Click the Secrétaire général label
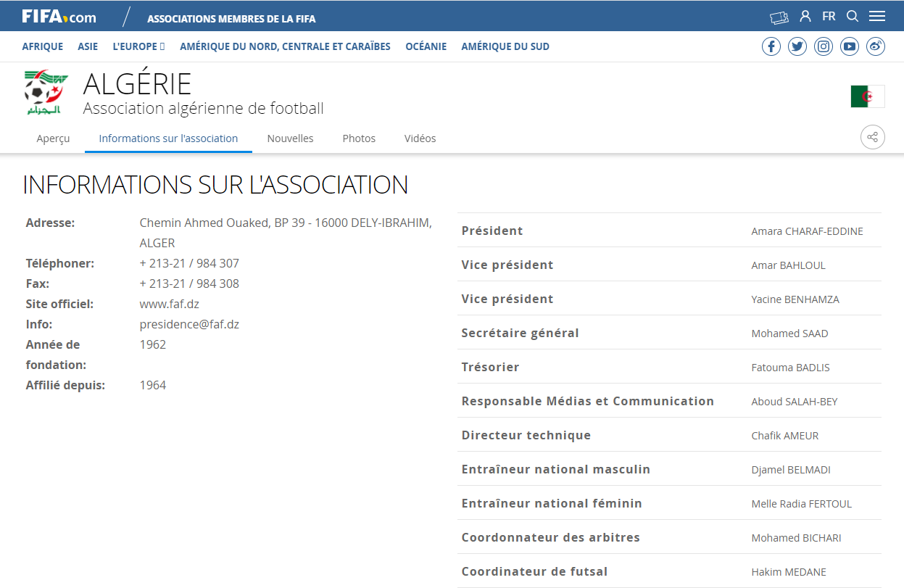This screenshot has height=588, width=904. point(520,333)
